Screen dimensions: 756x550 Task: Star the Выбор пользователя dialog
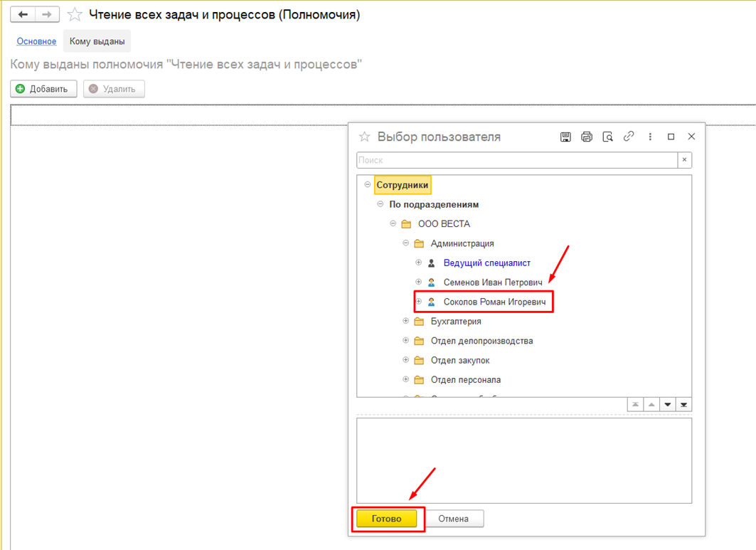pyautogui.click(x=365, y=137)
